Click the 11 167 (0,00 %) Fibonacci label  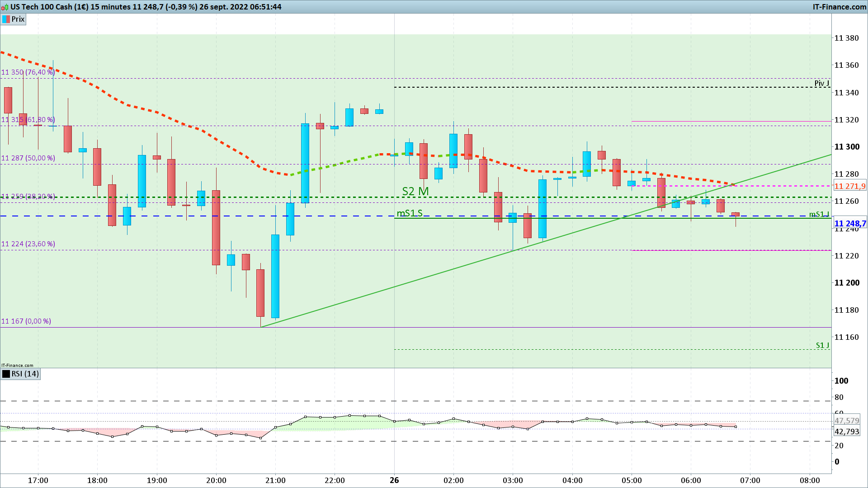click(26, 321)
